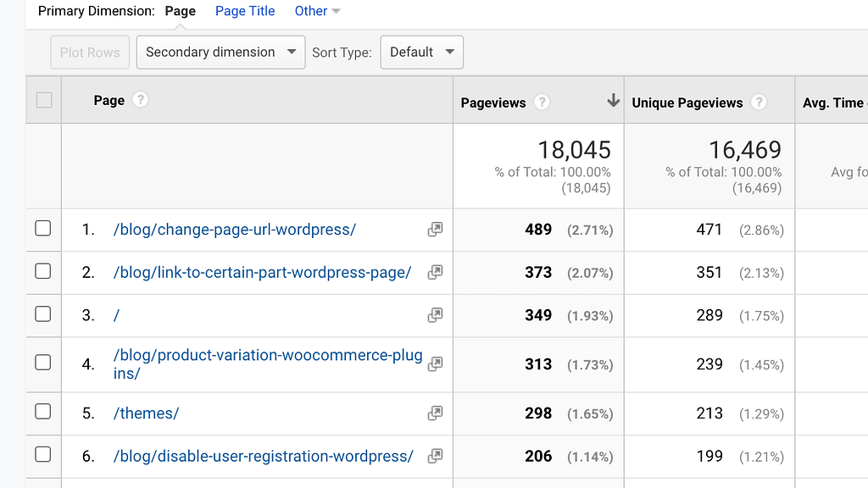Open the /blog/disable-user-registration-wordpress/ link
The image size is (868, 488).
click(264, 456)
